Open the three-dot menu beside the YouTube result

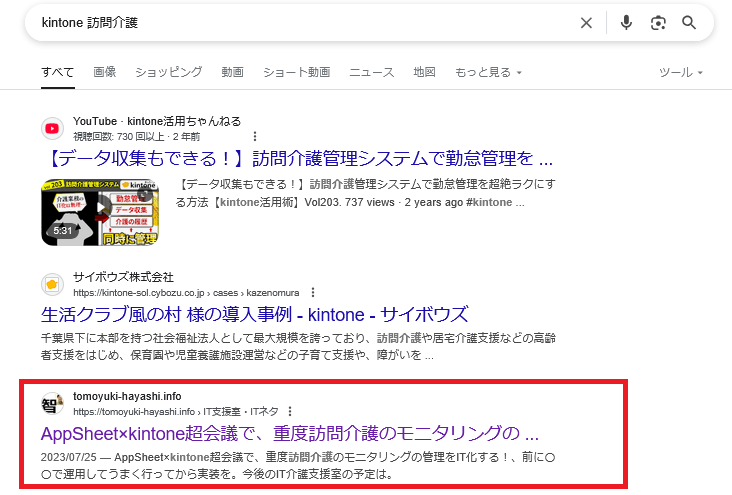coord(254,136)
